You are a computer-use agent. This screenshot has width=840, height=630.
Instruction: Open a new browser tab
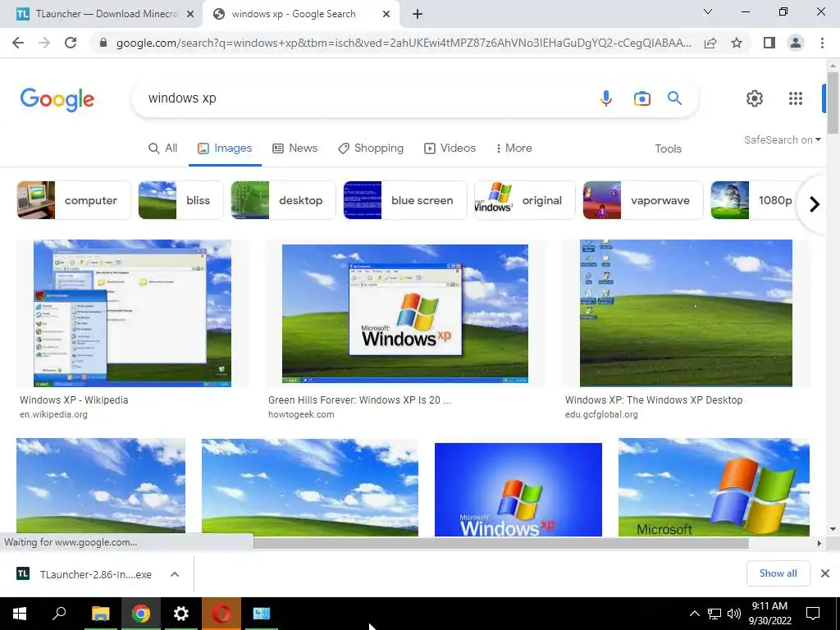coord(418,14)
